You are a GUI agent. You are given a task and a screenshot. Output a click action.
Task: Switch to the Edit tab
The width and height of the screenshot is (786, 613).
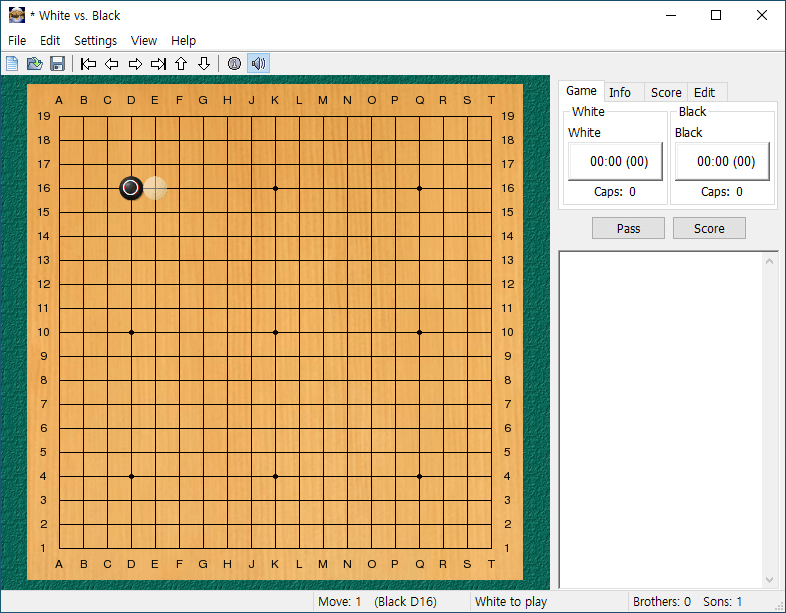tap(704, 93)
